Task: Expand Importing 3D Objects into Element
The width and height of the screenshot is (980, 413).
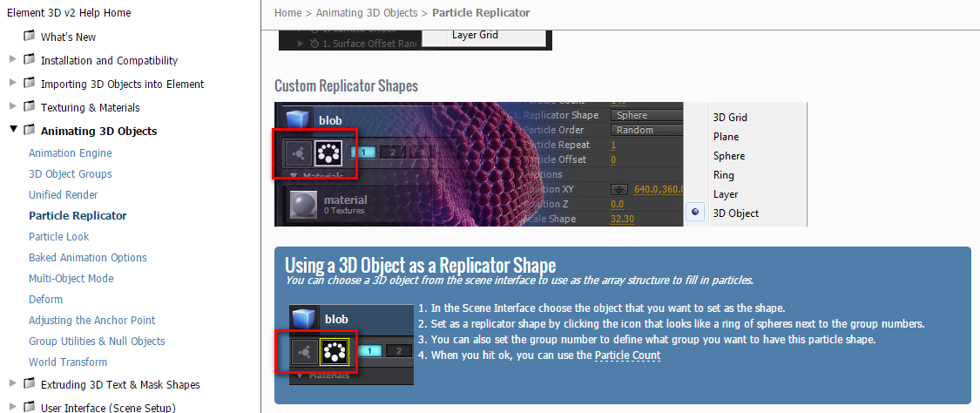Action: [13, 83]
